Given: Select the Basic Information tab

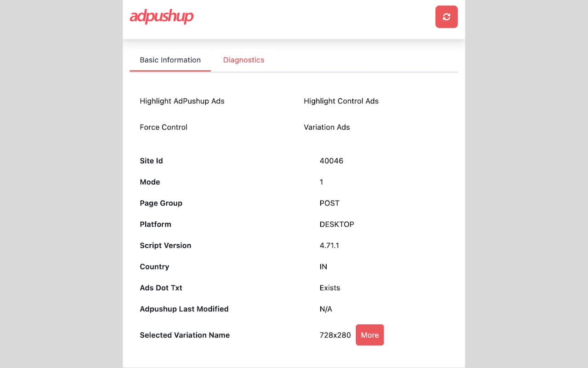Looking at the screenshot, I should click(x=170, y=60).
